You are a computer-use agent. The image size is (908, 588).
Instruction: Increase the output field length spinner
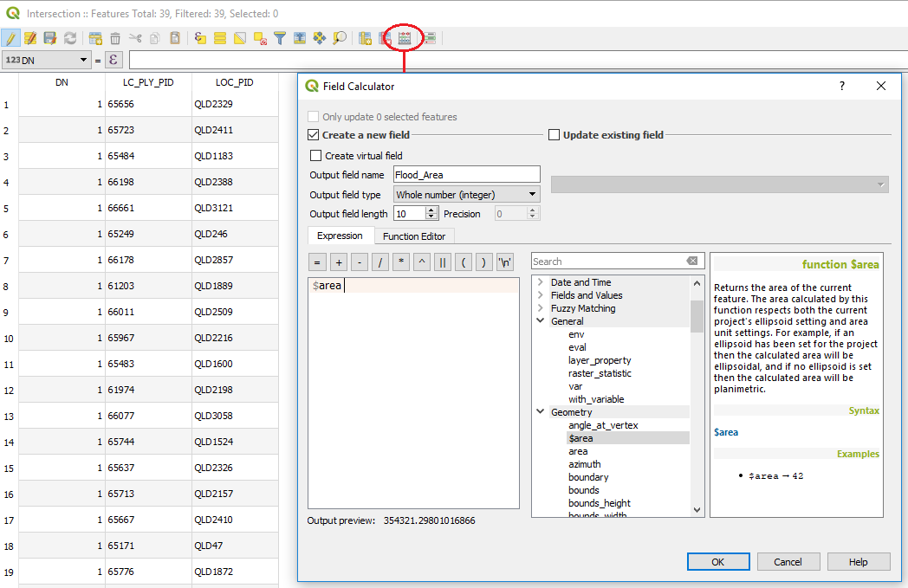tap(431, 210)
